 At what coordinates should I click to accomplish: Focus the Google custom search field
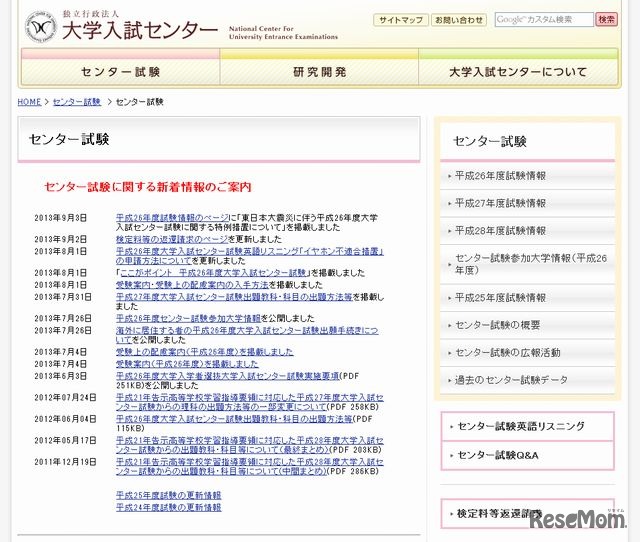point(544,20)
